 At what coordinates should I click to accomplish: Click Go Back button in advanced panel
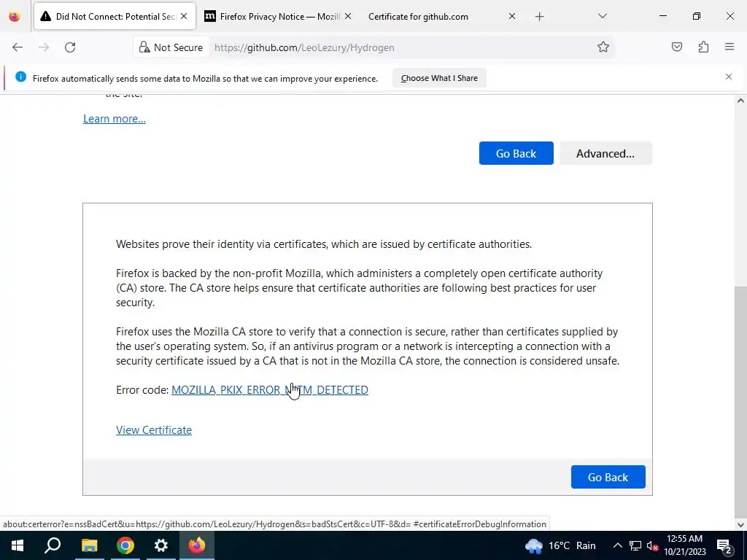608,477
